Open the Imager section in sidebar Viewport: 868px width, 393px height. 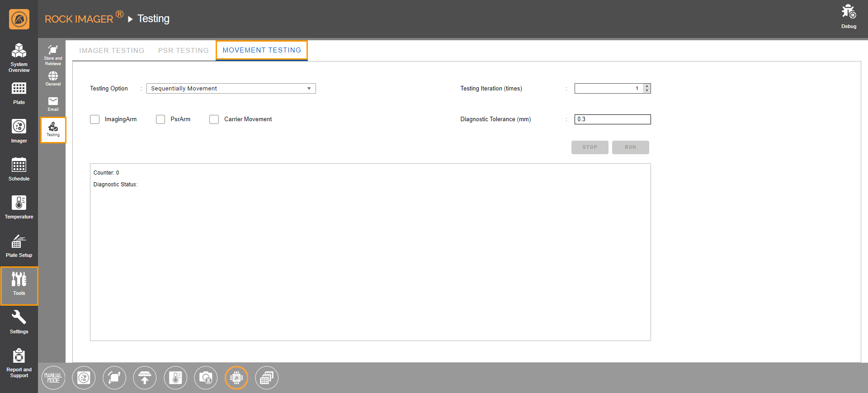19,131
